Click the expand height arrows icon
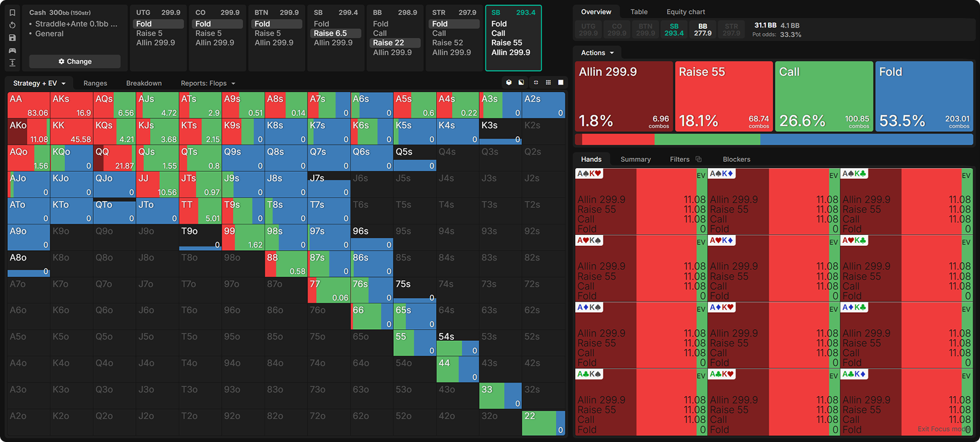The height and width of the screenshot is (442, 980). click(x=12, y=63)
